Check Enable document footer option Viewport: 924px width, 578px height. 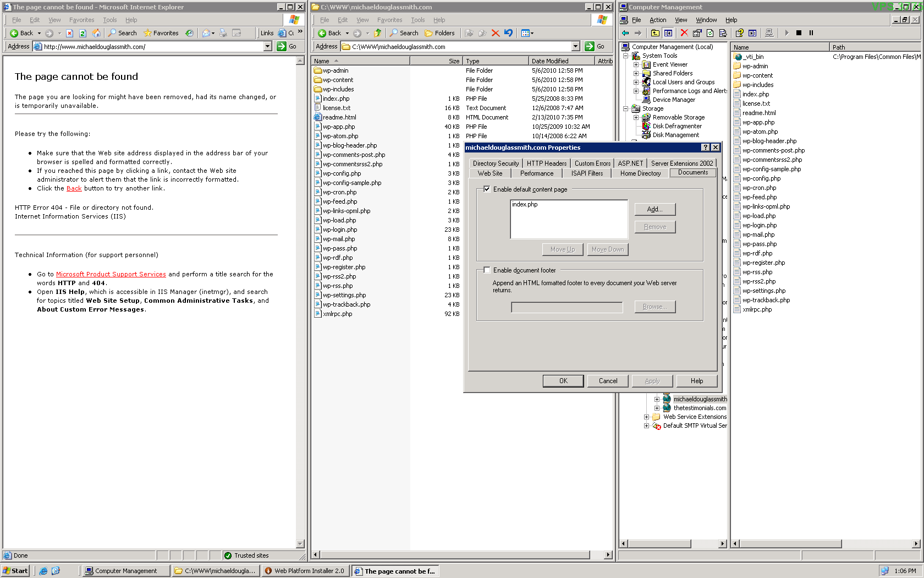(487, 270)
